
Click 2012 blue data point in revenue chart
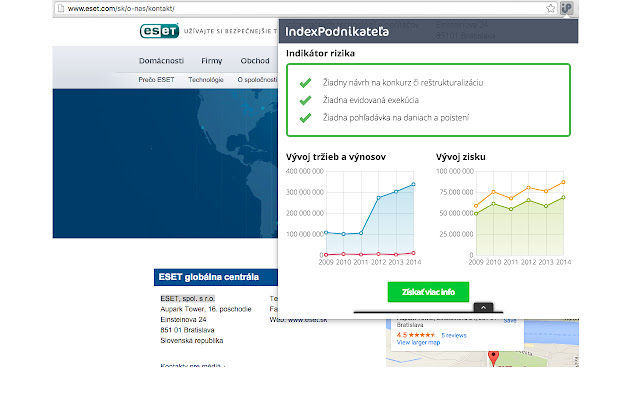[x=378, y=198]
